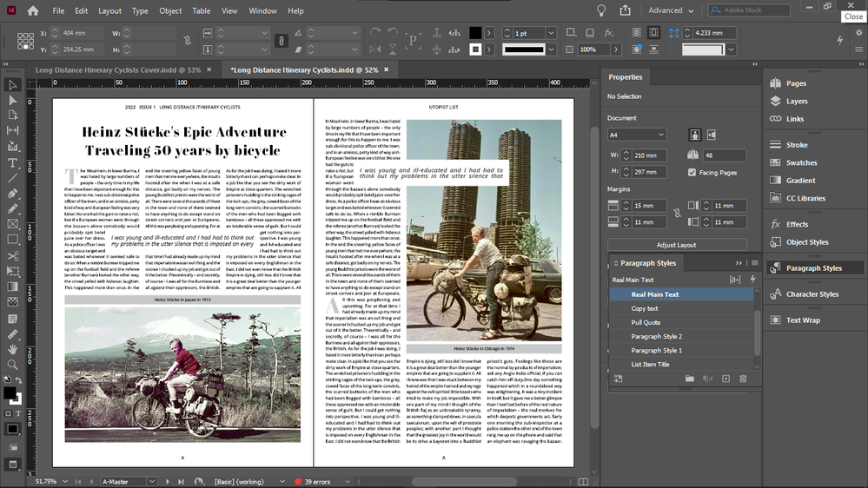The image size is (868, 488).
Task: Open the Layout menu
Action: (x=109, y=11)
